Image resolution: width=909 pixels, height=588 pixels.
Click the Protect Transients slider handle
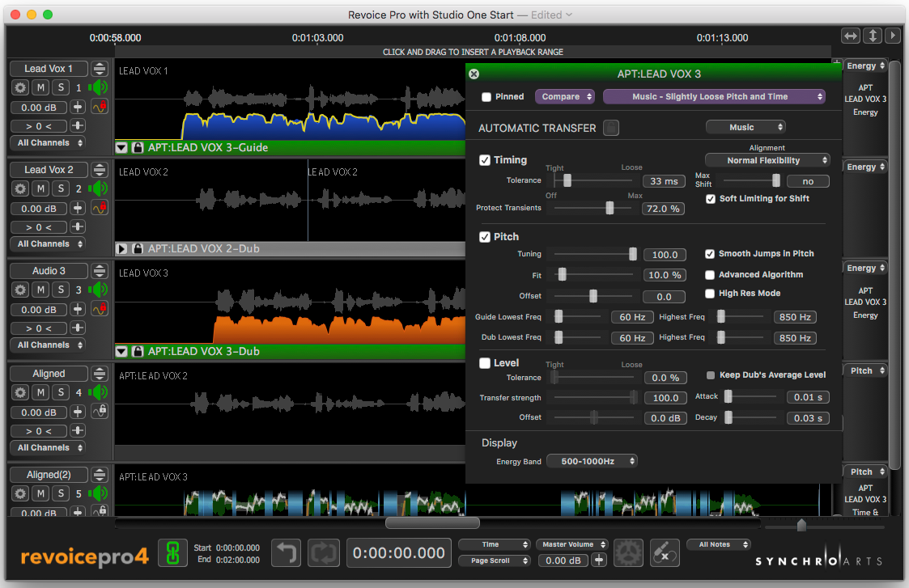pos(610,208)
